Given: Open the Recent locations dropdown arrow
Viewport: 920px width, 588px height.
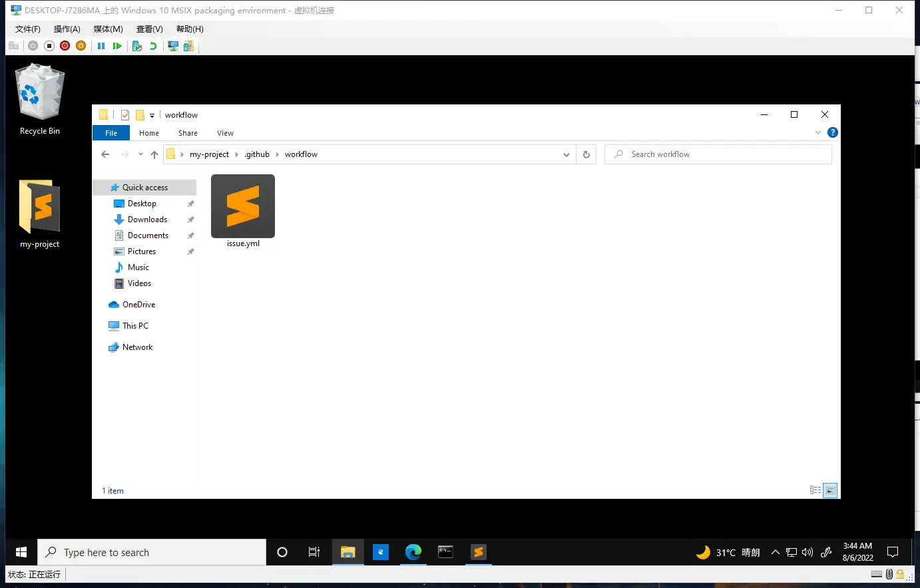Looking at the screenshot, I should 140,154.
